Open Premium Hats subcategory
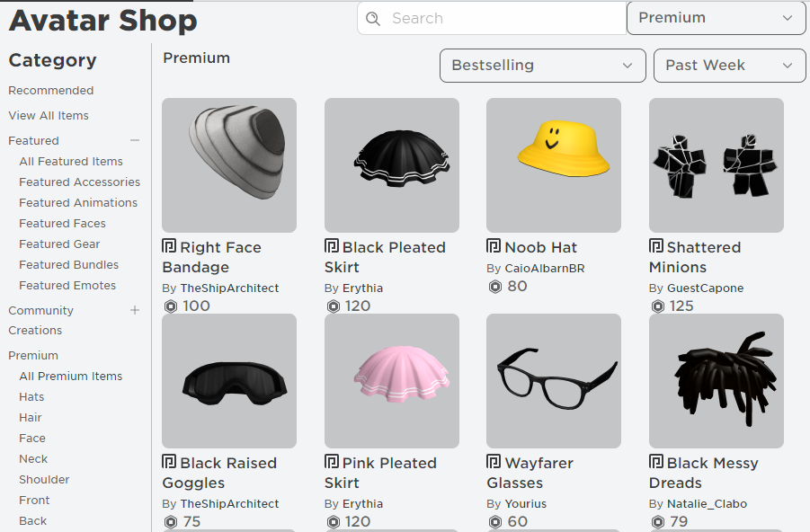This screenshot has width=810, height=532. click(x=31, y=397)
